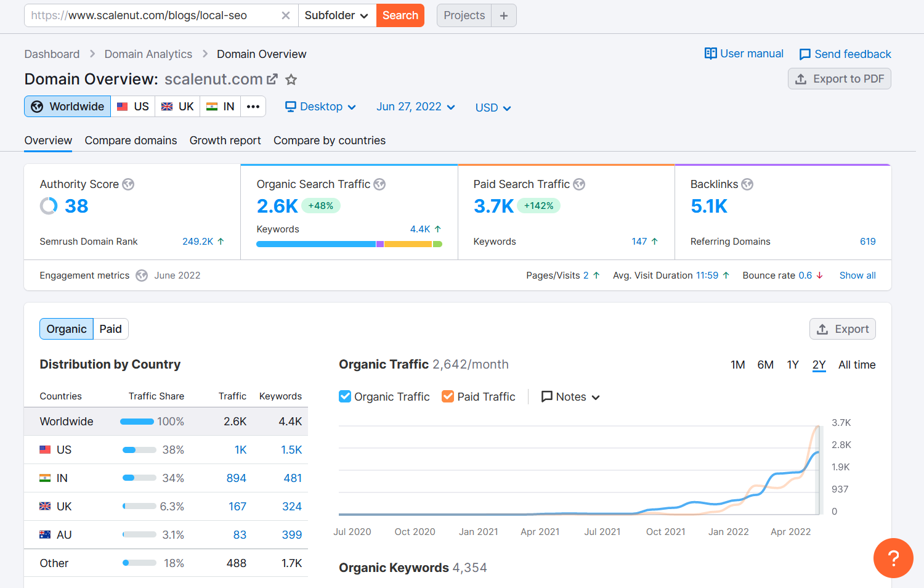The height and width of the screenshot is (588, 924).
Task: Click Export to PDF button
Action: [x=840, y=79]
